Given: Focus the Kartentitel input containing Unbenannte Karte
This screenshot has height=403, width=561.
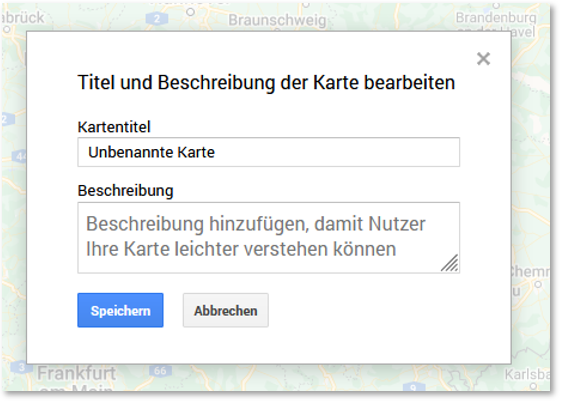Looking at the screenshot, I should tap(269, 152).
